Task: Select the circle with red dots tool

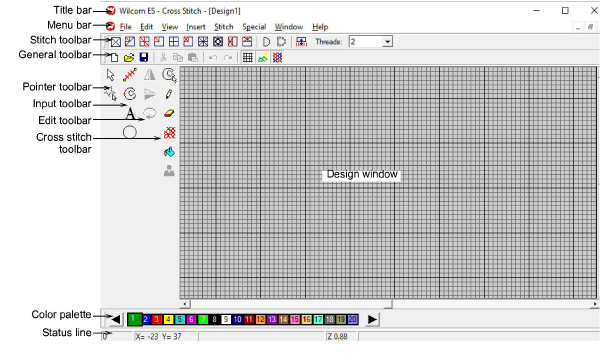Action: [130, 94]
